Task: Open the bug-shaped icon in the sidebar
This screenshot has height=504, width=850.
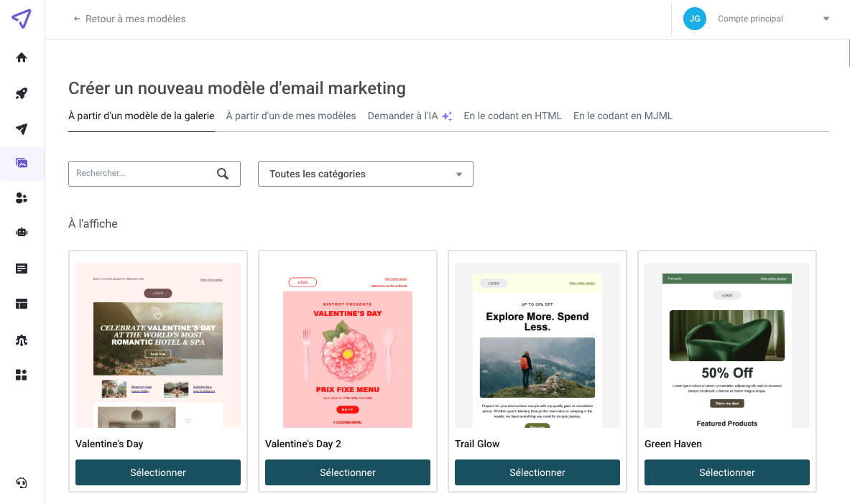Action: (x=22, y=340)
